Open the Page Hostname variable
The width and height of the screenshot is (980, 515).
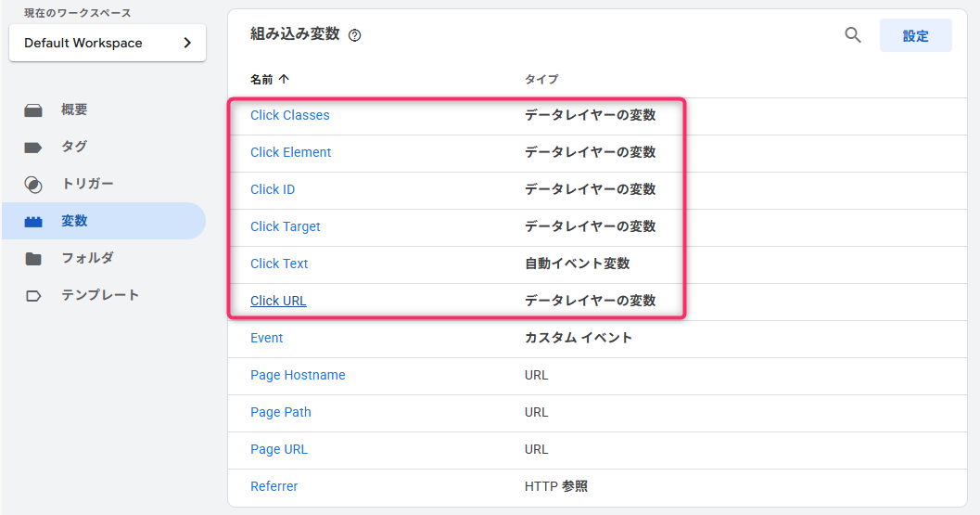point(298,375)
